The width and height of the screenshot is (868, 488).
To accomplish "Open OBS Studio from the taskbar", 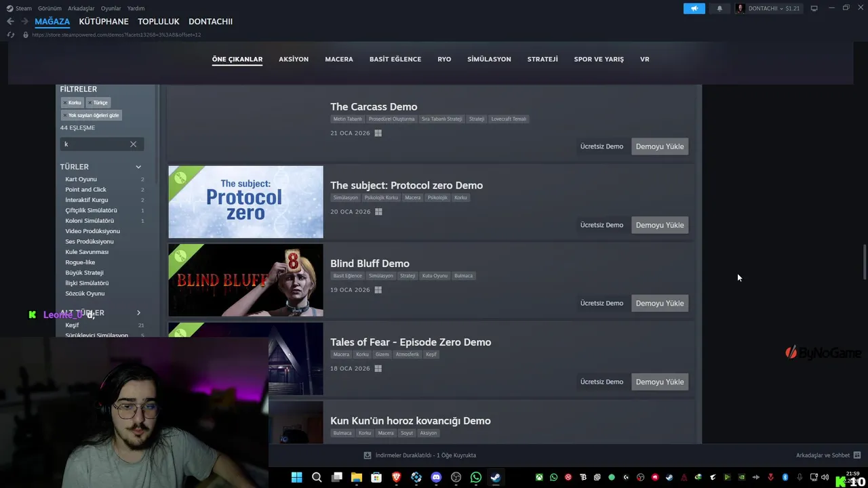I will tap(456, 477).
